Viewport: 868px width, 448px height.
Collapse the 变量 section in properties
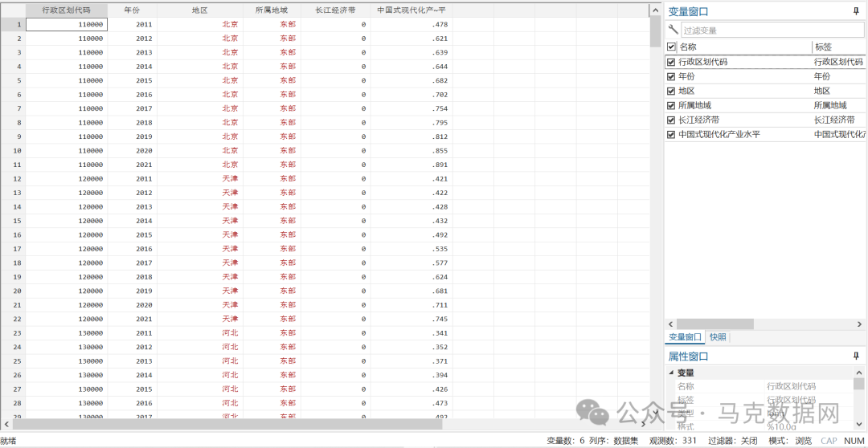click(671, 373)
